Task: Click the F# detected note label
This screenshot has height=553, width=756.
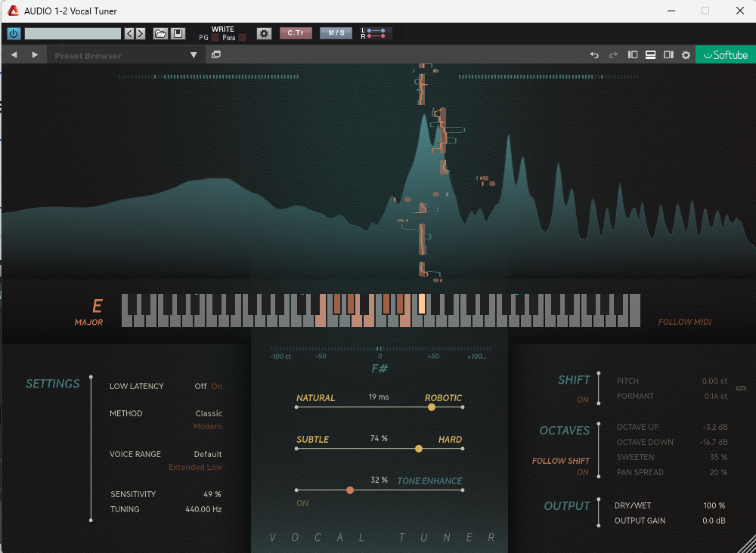Action: [380, 369]
